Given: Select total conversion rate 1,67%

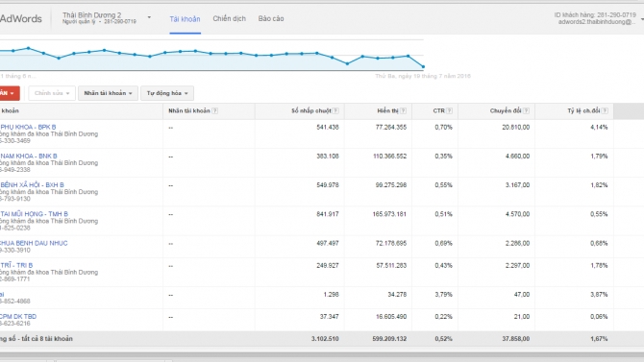Looking at the screenshot, I should (x=599, y=339).
